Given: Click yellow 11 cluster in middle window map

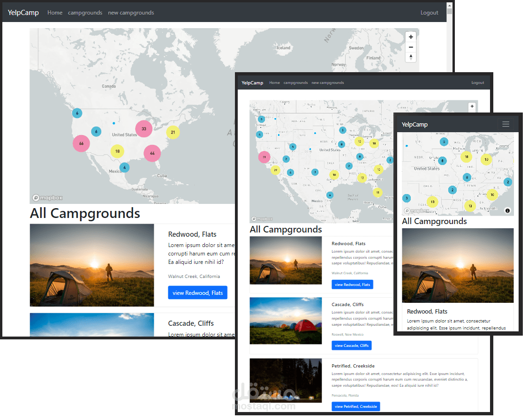Looking at the screenshot, I should coord(377,193).
